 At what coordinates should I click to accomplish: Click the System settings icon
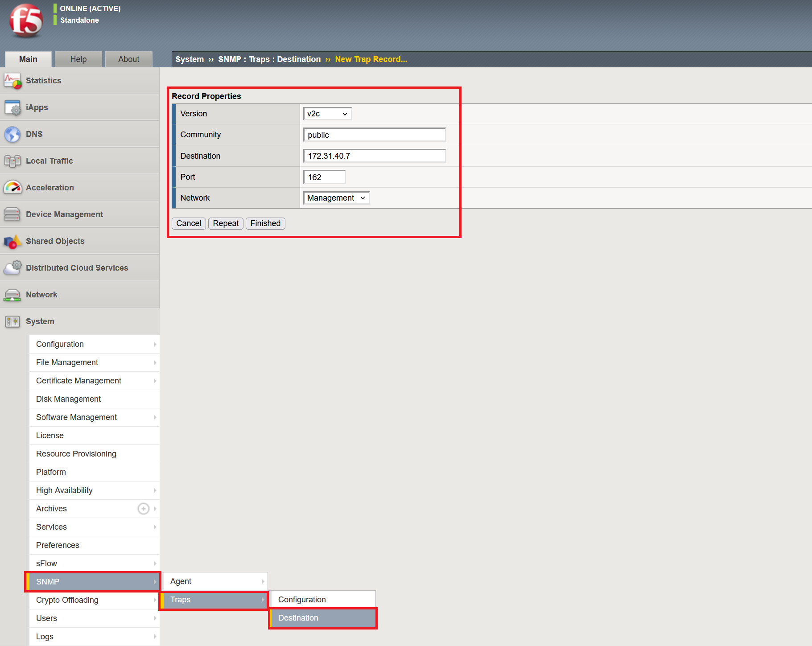pyautogui.click(x=12, y=321)
